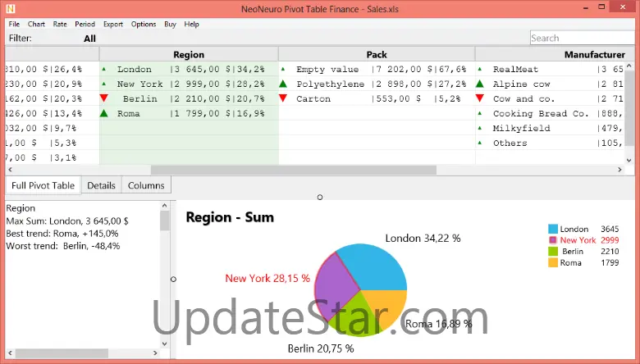Click the summary panel horizontal scrollbar thumb
640x364 pixels.
[62, 353]
